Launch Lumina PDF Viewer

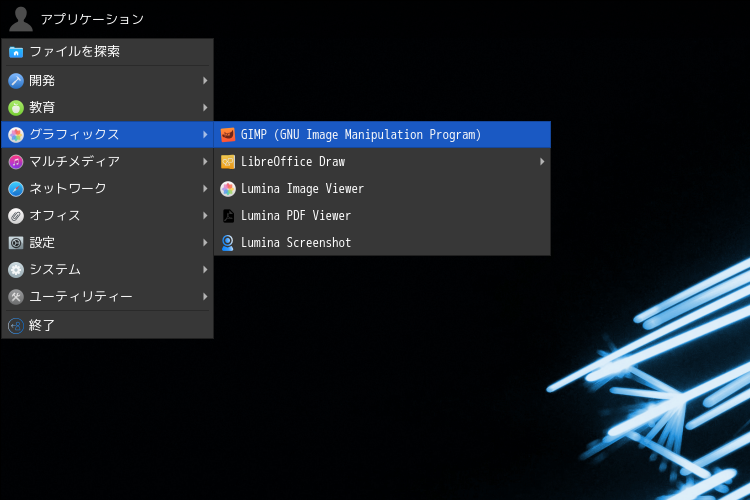tap(382, 216)
